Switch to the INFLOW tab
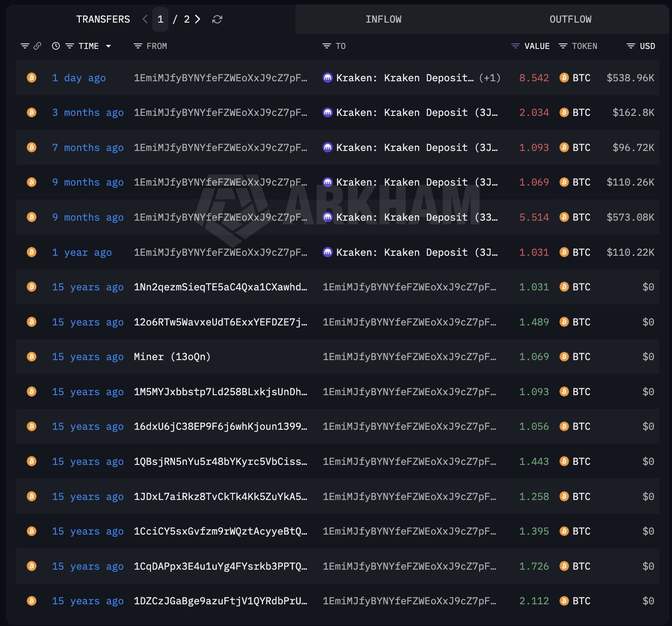672x626 pixels. 384,19
